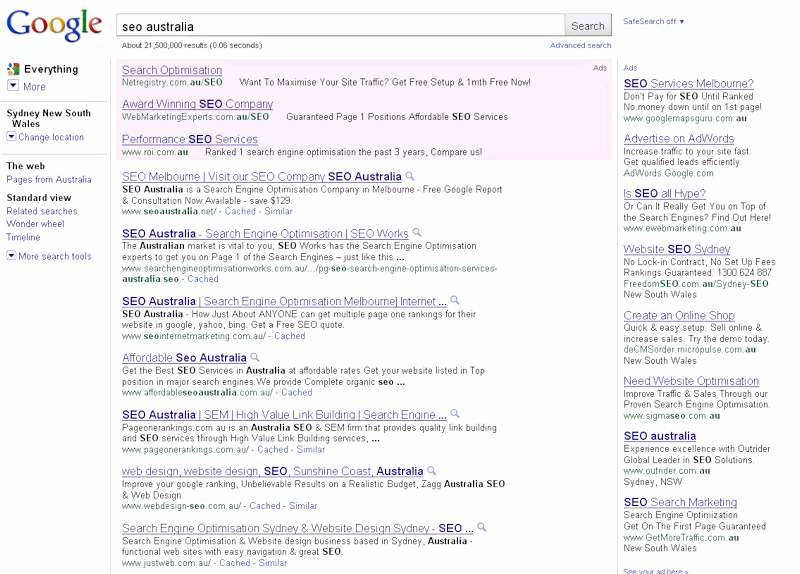Click Standard view heading
The height and width of the screenshot is (574, 800).
point(39,198)
